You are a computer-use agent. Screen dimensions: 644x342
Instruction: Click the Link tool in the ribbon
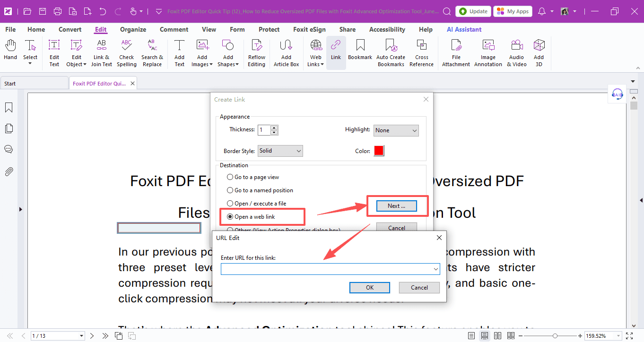pos(336,52)
